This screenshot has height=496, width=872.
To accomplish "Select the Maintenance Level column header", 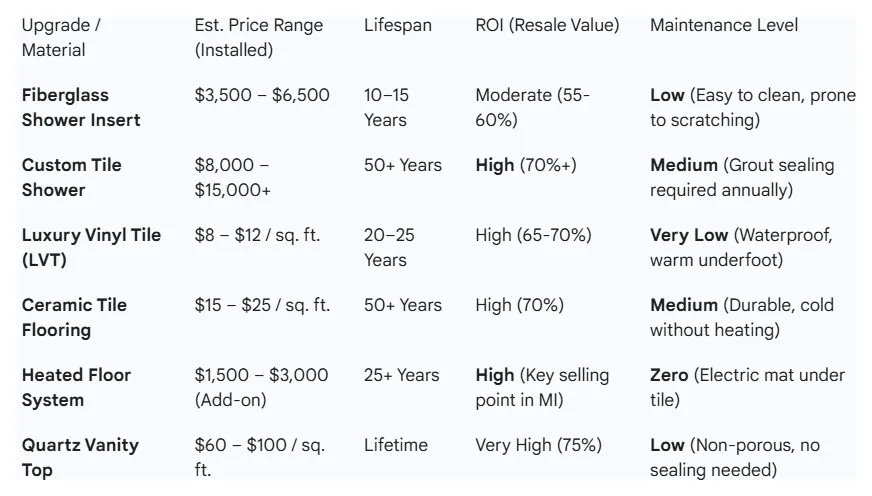I will [724, 25].
